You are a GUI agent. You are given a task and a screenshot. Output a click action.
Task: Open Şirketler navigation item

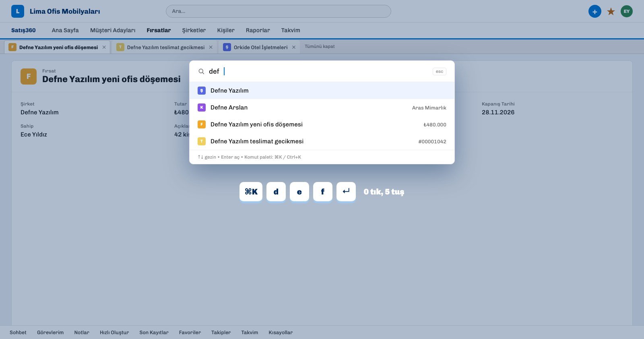[194, 30]
